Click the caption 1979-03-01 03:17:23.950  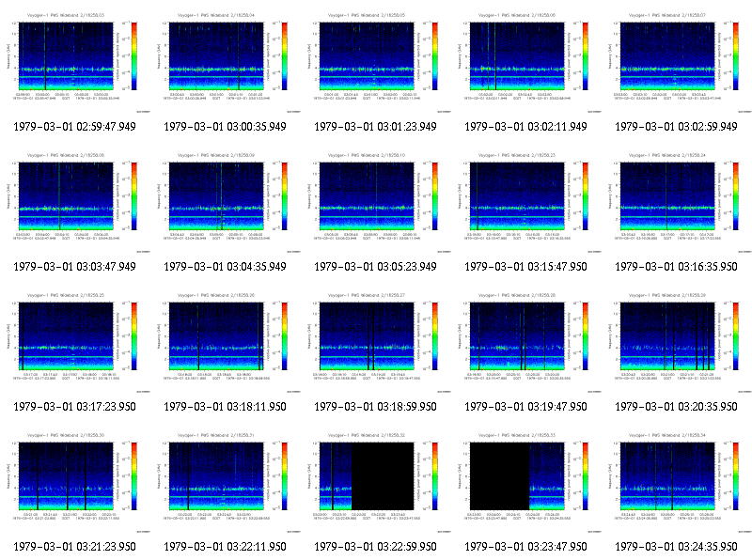[x=75, y=407]
